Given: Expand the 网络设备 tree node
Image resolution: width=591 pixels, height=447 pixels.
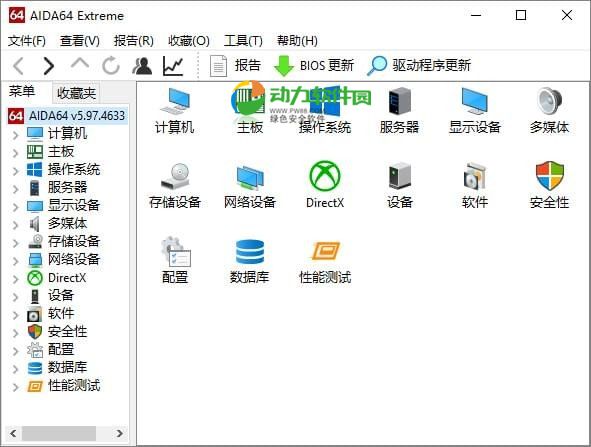Looking at the screenshot, I should (15, 261).
